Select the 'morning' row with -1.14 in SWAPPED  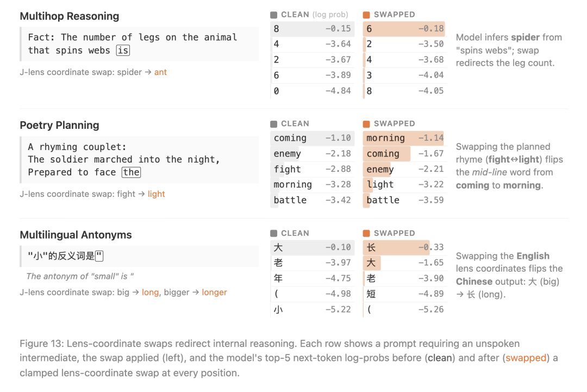coord(404,138)
